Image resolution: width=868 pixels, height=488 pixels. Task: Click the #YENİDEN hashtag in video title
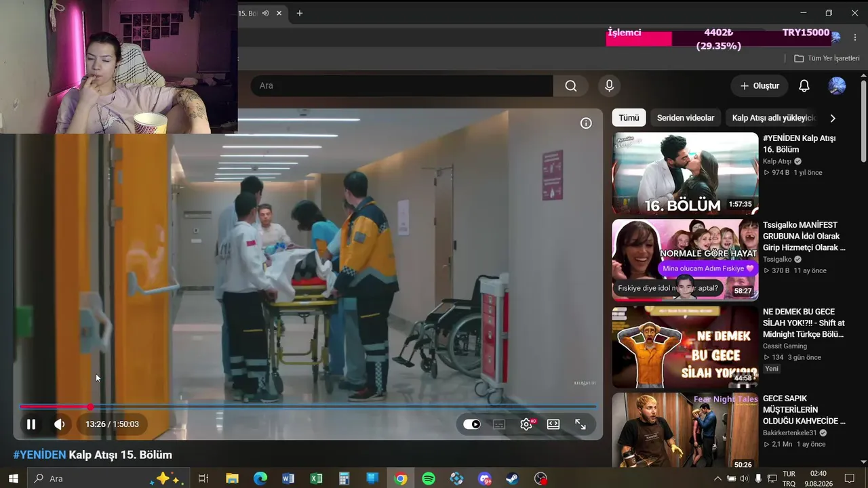click(x=39, y=455)
